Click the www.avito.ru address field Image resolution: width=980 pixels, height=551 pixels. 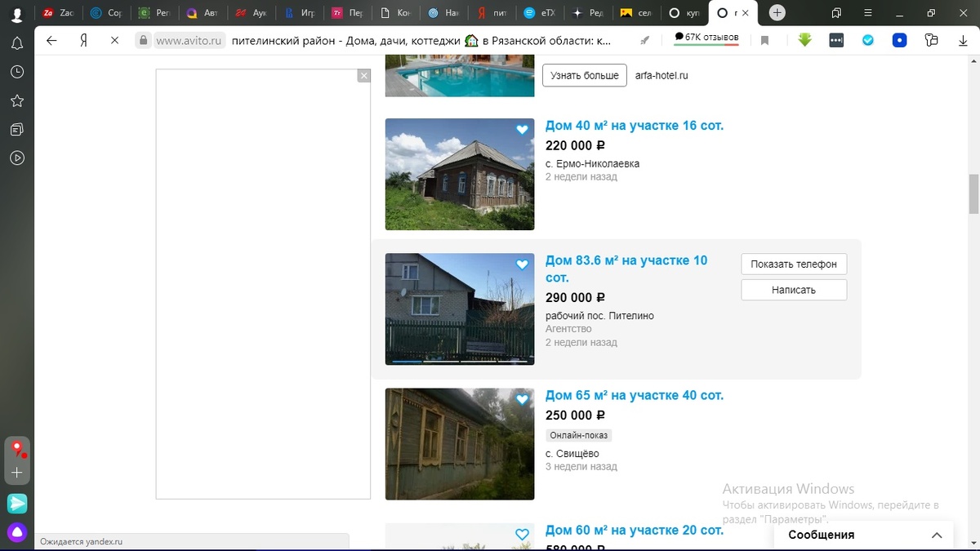coord(189,40)
